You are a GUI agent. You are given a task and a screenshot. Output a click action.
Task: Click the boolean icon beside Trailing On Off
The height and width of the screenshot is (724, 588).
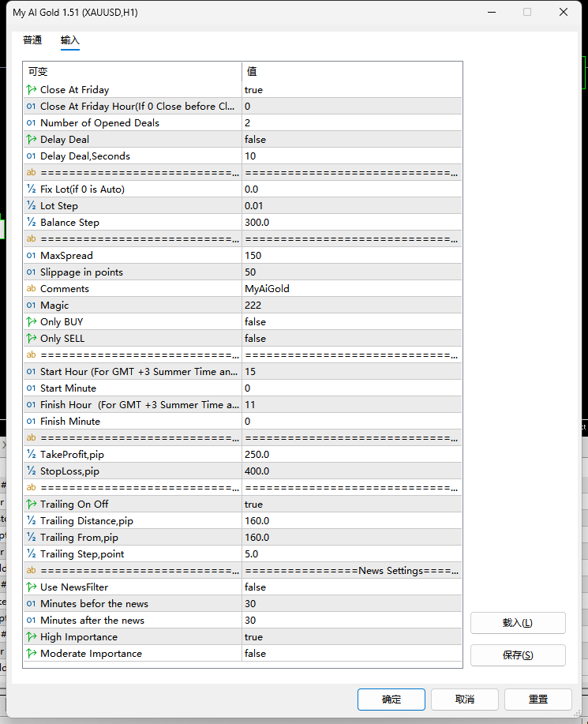click(32, 505)
